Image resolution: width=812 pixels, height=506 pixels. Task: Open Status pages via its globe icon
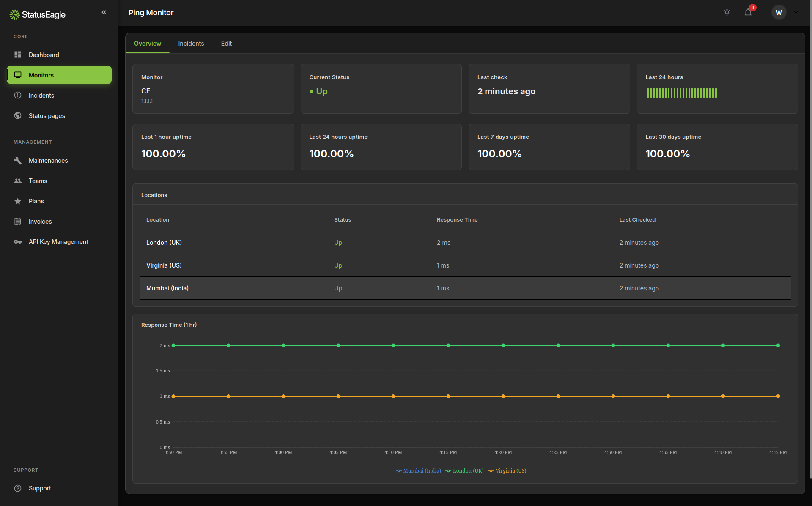coord(18,115)
